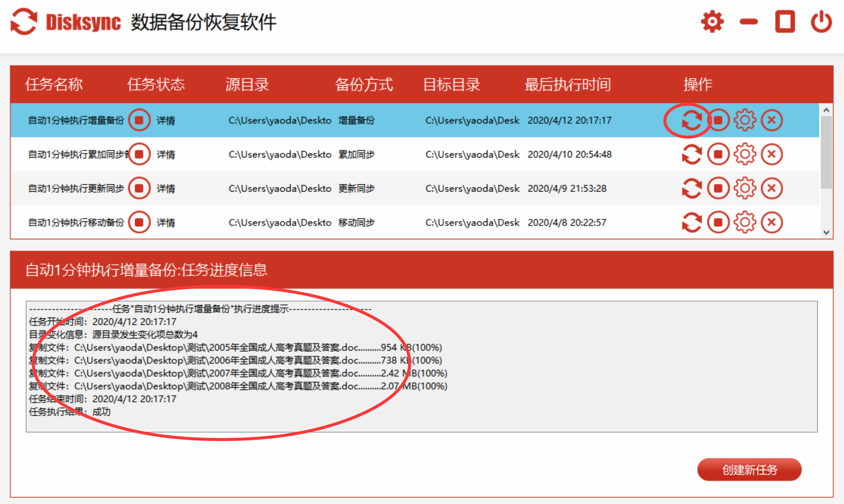This screenshot has height=504, width=844.
Task: Click status icon of 自动1分钟执行累加同步
Action: [x=139, y=154]
